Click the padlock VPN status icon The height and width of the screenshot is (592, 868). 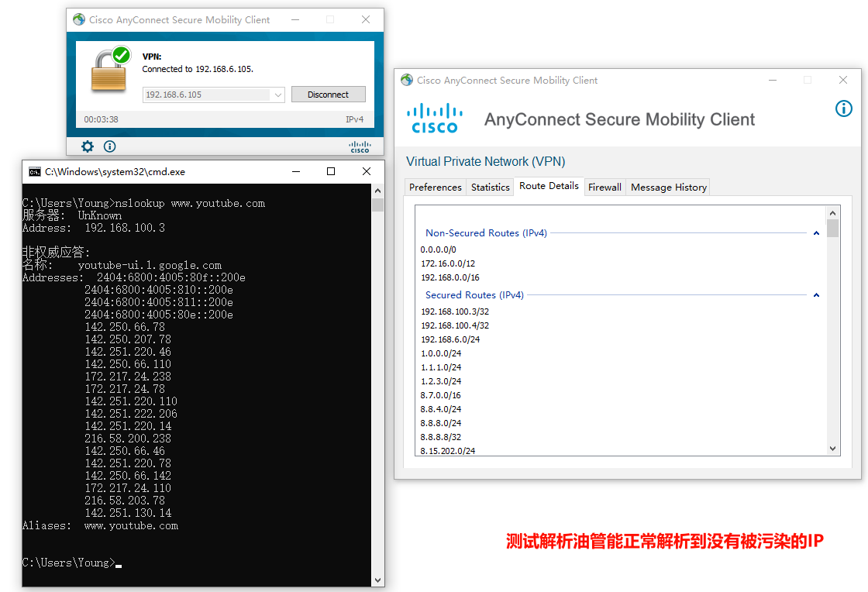[x=111, y=69]
